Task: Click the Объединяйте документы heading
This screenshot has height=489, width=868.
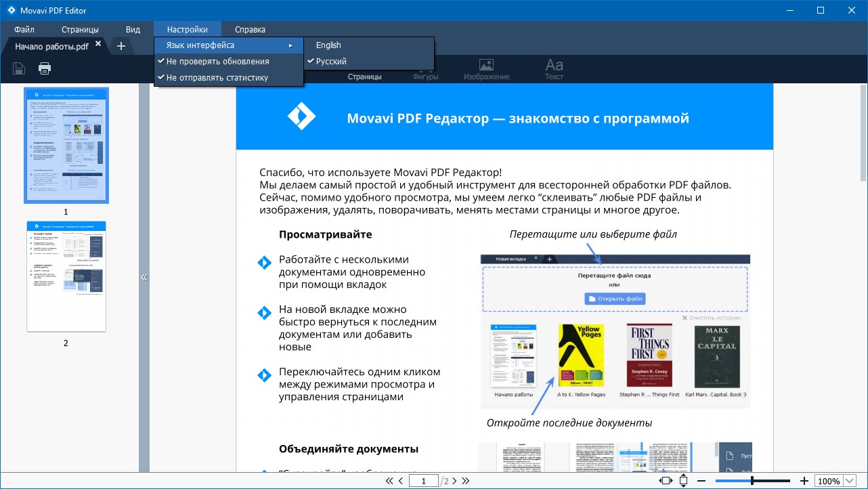Action: click(348, 449)
